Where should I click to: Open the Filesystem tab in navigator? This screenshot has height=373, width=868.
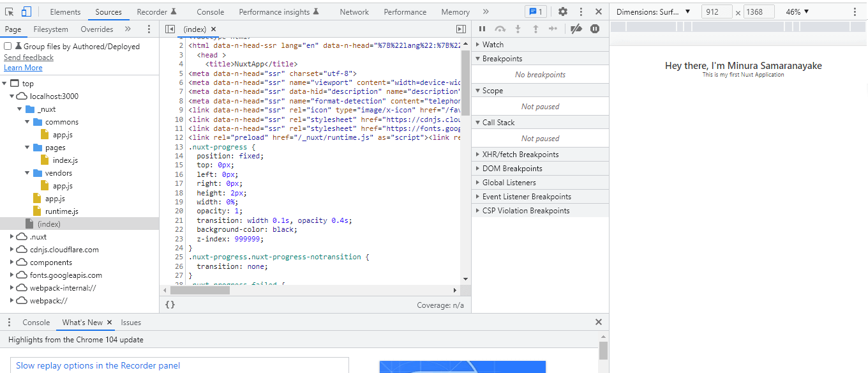pyautogui.click(x=50, y=29)
